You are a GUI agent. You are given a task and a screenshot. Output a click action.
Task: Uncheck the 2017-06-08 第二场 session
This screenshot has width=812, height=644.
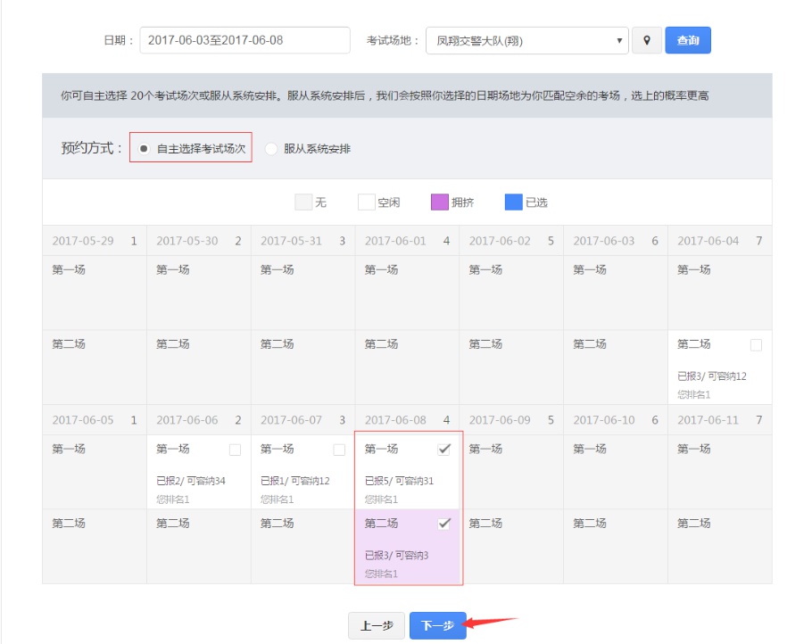[x=443, y=524]
